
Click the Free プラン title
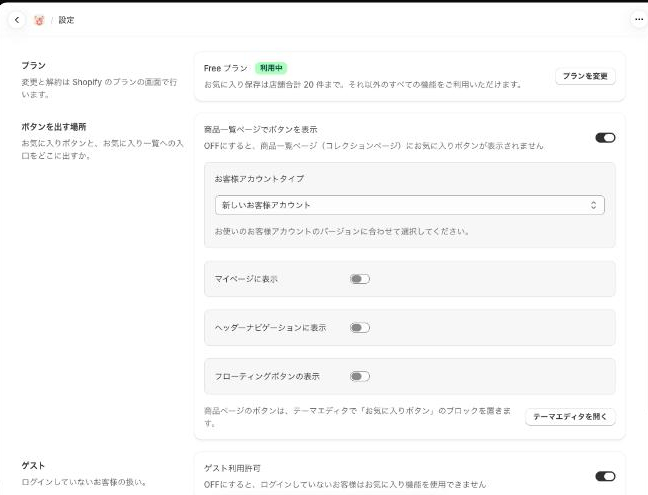coord(226,68)
